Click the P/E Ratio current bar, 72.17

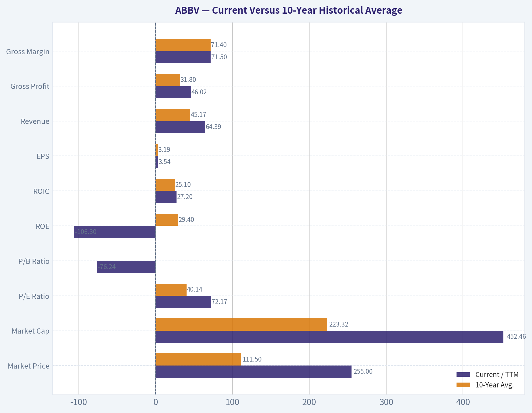(x=183, y=302)
